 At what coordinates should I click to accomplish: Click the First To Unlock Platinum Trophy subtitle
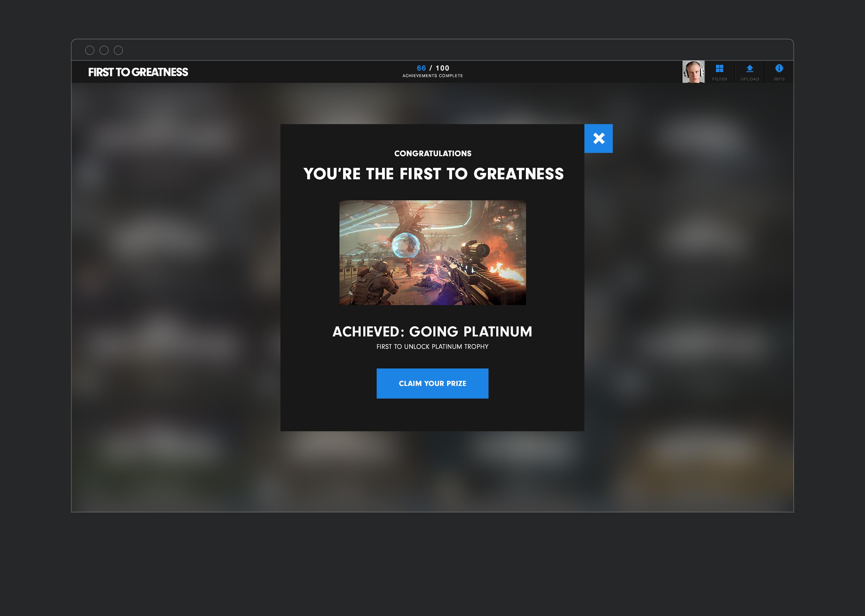point(432,347)
